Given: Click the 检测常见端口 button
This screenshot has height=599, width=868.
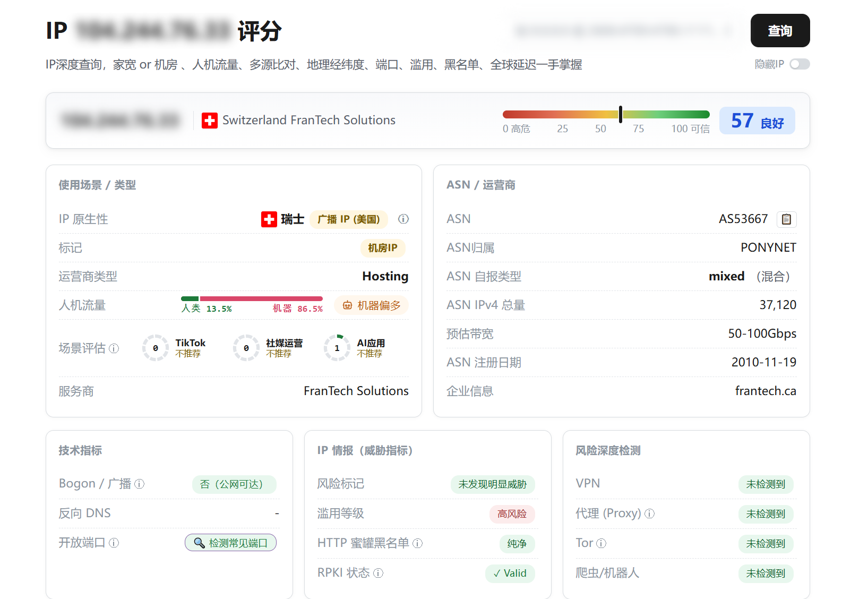Looking at the screenshot, I should pyautogui.click(x=230, y=543).
